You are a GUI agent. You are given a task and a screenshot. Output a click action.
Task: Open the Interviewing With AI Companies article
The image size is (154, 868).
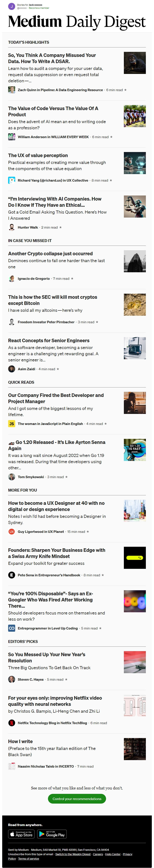click(x=55, y=202)
